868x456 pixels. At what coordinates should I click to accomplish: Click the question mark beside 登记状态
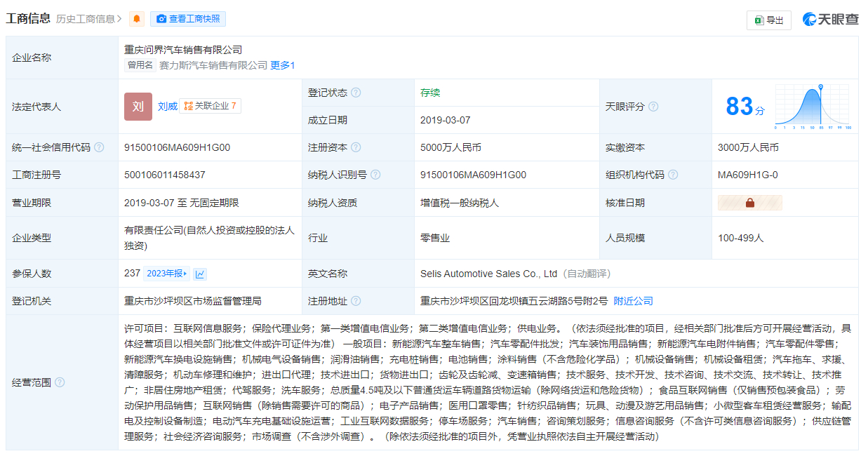pyautogui.click(x=356, y=93)
